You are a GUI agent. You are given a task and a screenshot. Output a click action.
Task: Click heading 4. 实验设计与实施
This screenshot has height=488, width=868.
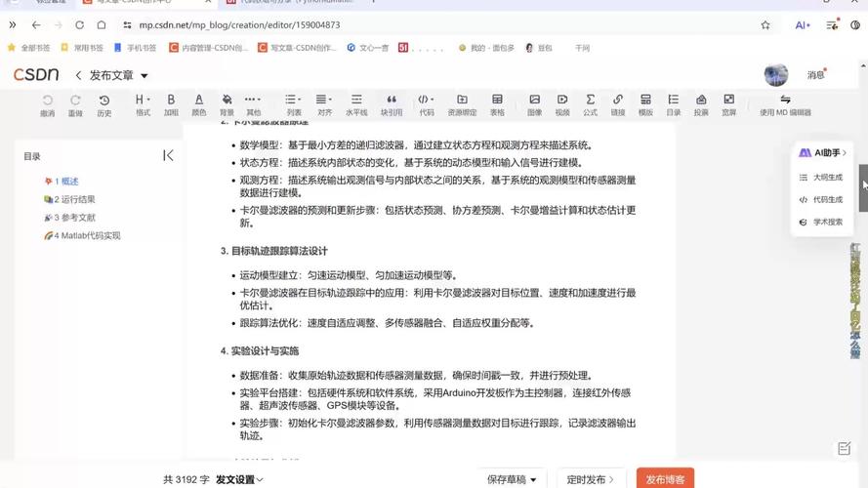point(260,350)
